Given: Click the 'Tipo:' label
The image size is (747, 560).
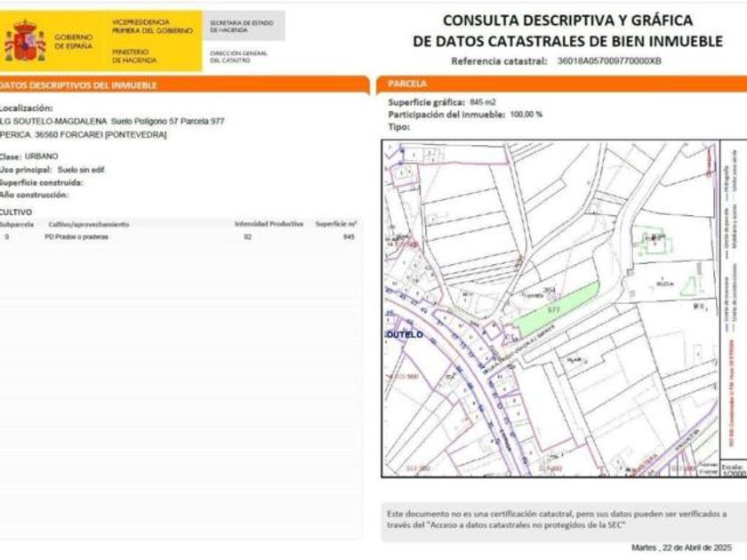Looking at the screenshot, I should tap(398, 127).
